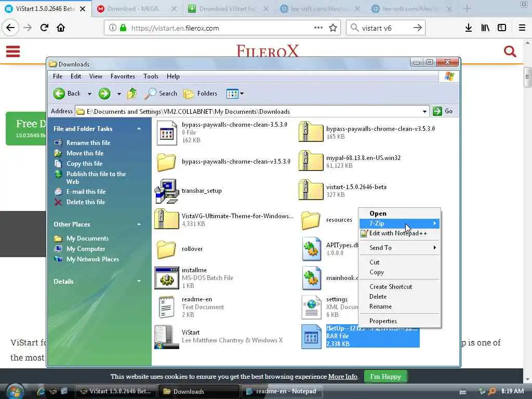Select the mypal-68.13.8.en-US.win32 zip icon
The width and height of the screenshot is (532, 399).
pos(311,161)
